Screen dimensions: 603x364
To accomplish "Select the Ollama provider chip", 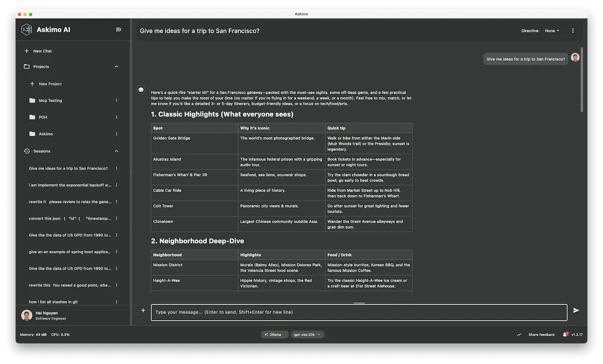I will tap(273, 335).
